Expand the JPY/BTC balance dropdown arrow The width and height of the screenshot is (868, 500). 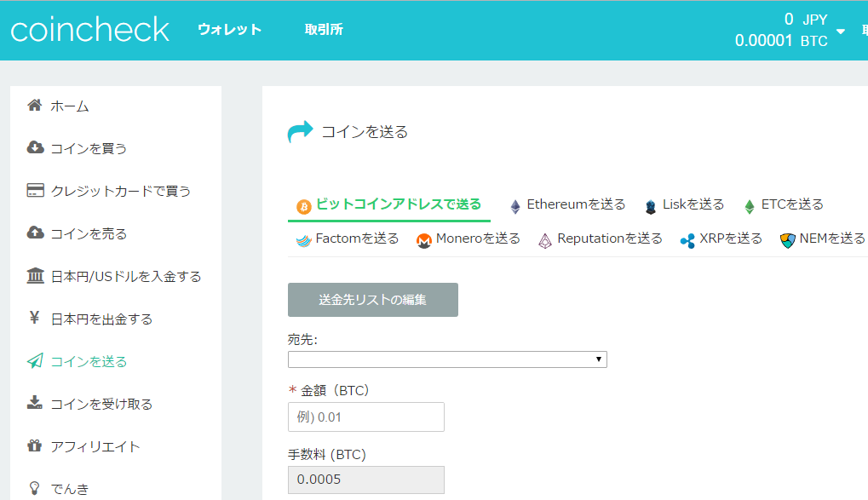[x=841, y=31]
